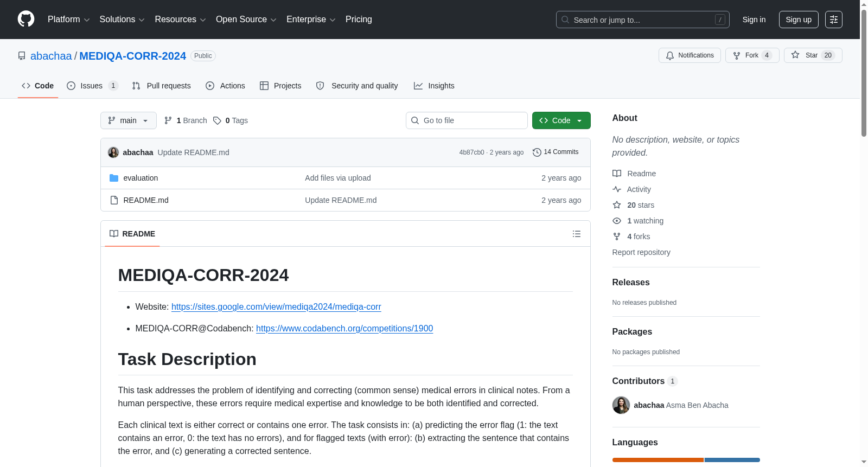The height and width of the screenshot is (467, 868).
Task: Switch to the Projects tab
Action: pos(280,86)
